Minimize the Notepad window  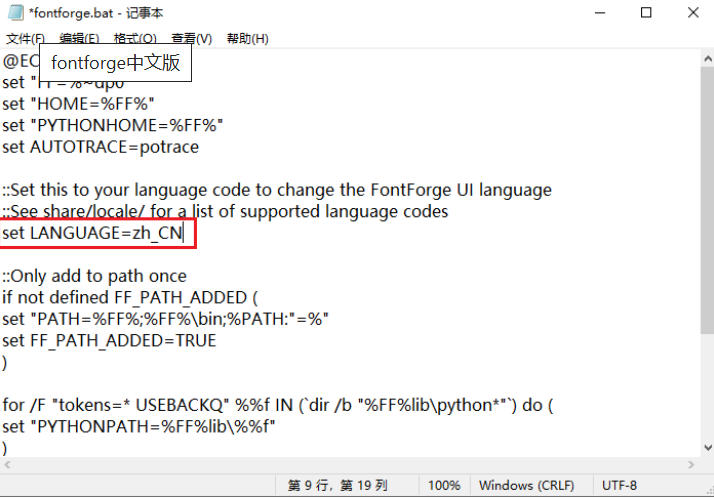pos(600,13)
